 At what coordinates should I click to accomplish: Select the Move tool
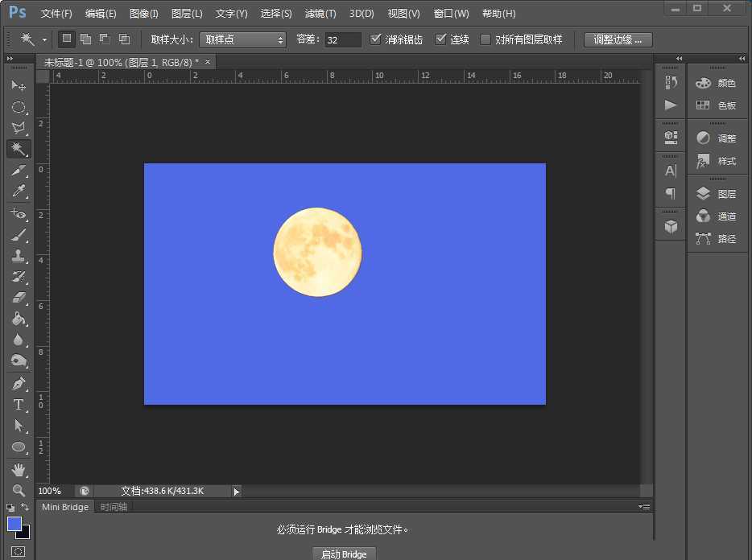pos(19,86)
